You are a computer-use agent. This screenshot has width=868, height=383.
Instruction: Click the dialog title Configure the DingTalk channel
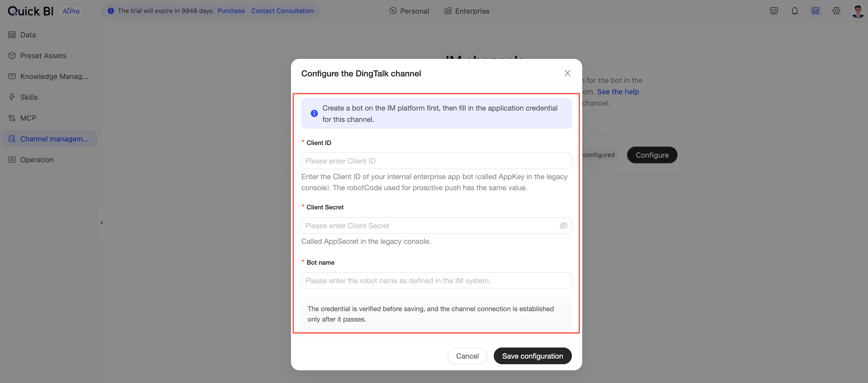click(x=361, y=73)
